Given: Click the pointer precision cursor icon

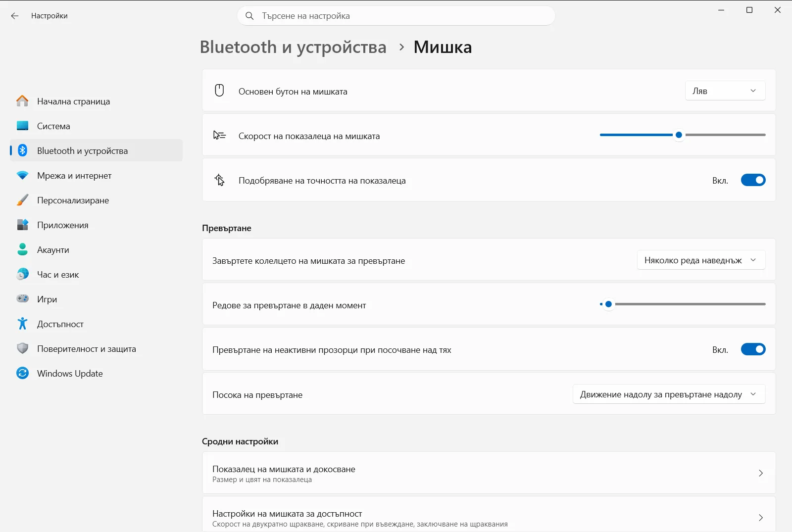Looking at the screenshot, I should [219, 180].
